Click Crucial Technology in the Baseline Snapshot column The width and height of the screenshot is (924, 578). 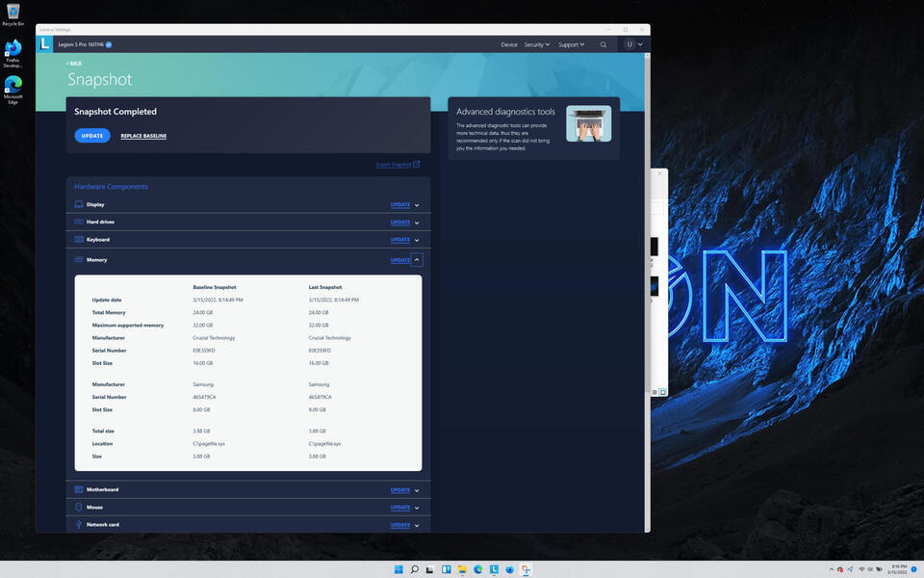pyautogui.click(x=214, y=338)
